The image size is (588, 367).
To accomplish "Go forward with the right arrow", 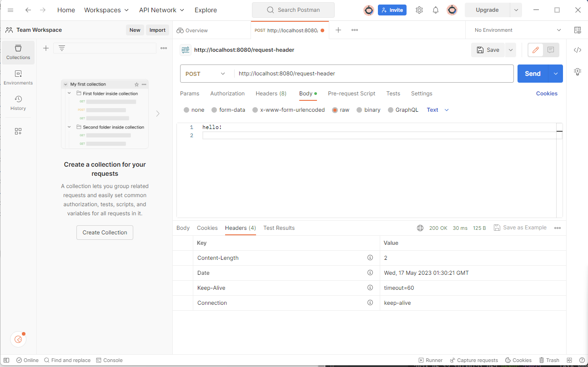I will point(43,10).
